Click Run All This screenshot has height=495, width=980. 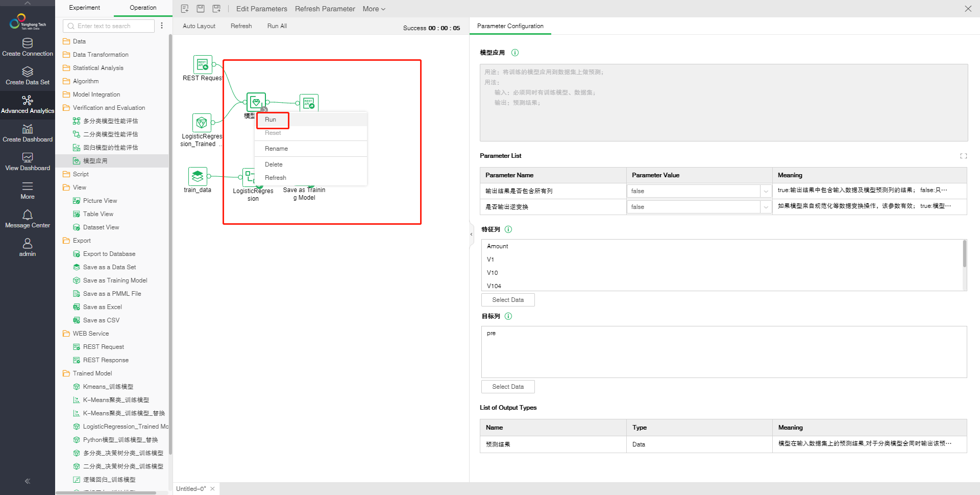(277, 26)
